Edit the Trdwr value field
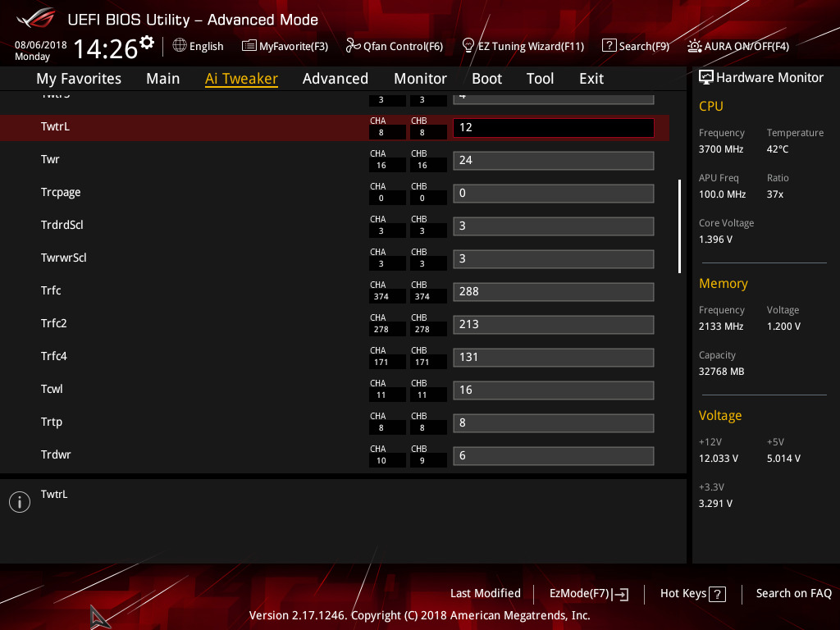This screenshot has width=840, height=630. [554, 455]
